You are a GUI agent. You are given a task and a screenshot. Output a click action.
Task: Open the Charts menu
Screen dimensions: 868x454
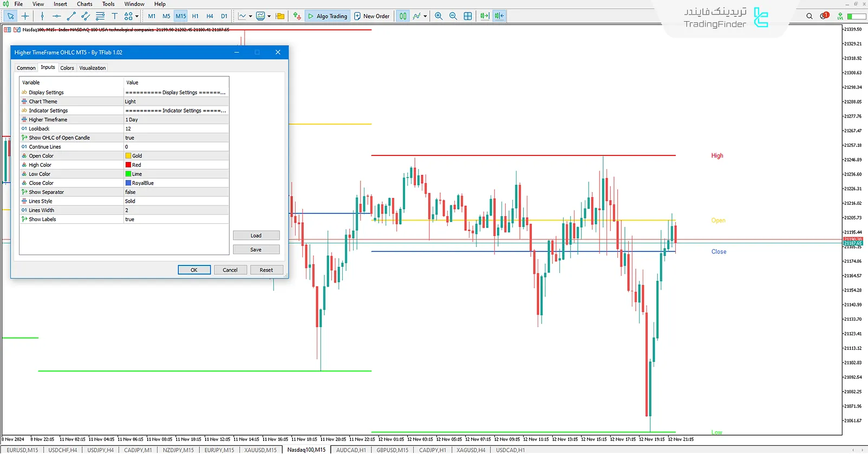coord(84,4)
